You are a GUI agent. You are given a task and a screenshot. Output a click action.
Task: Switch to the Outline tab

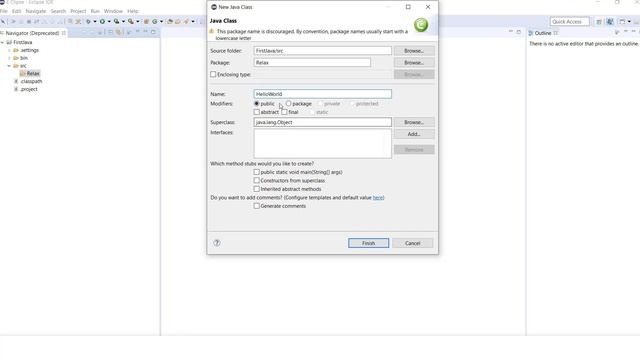543,33
